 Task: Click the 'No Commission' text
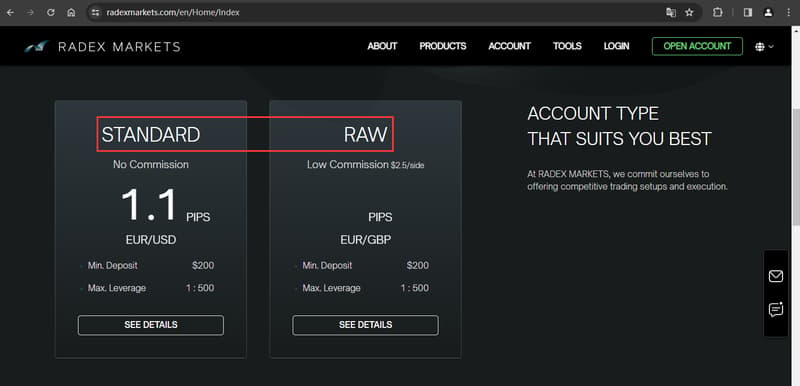point(151,165)
